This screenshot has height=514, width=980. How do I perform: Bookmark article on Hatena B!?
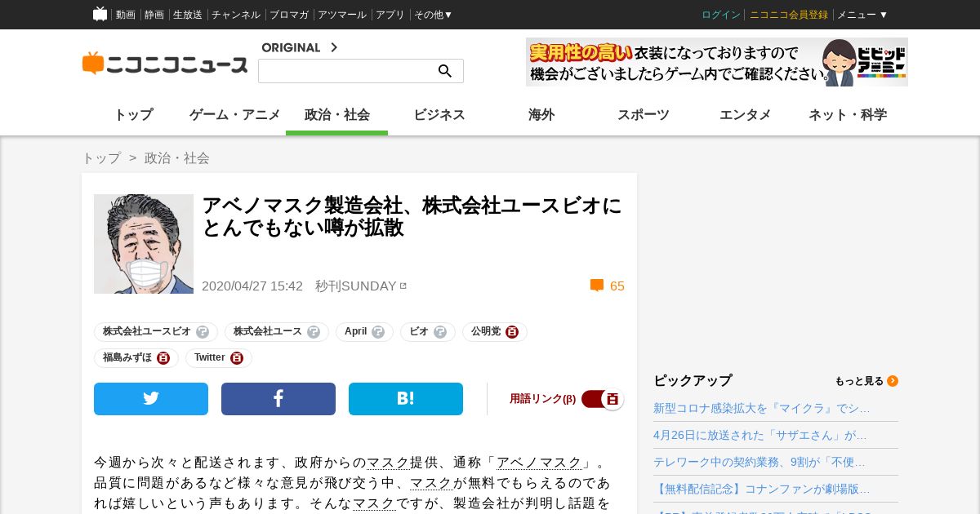coord(406,399)
